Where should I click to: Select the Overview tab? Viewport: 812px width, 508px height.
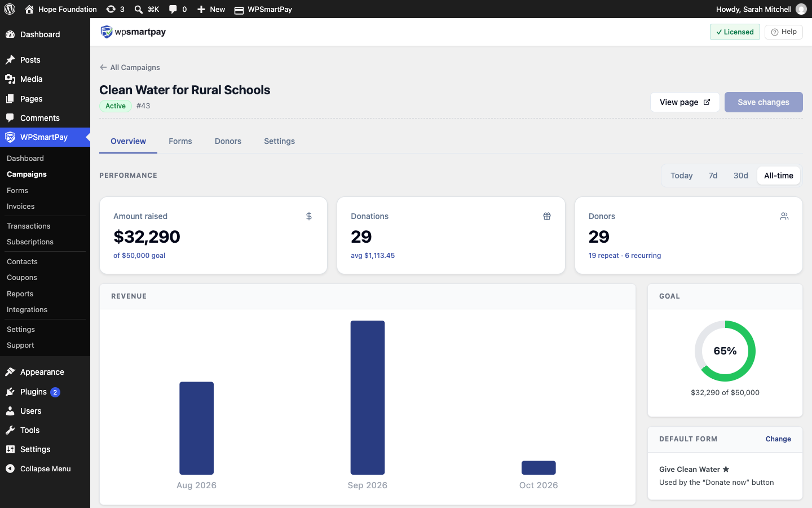tap(128, 141)
